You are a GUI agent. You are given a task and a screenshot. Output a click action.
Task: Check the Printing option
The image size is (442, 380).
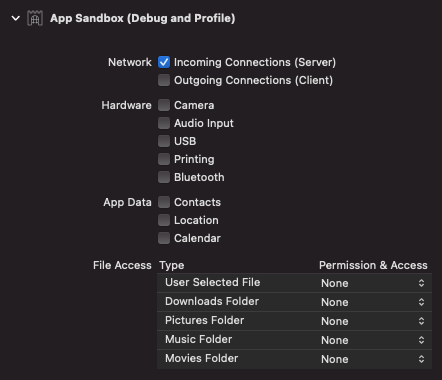click(164, 159)
